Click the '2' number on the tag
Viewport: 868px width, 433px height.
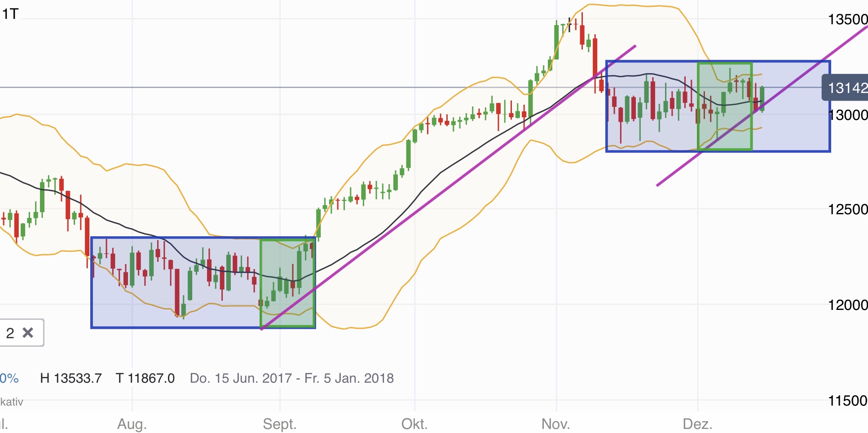pyautogui.click(x=10, y=333)
